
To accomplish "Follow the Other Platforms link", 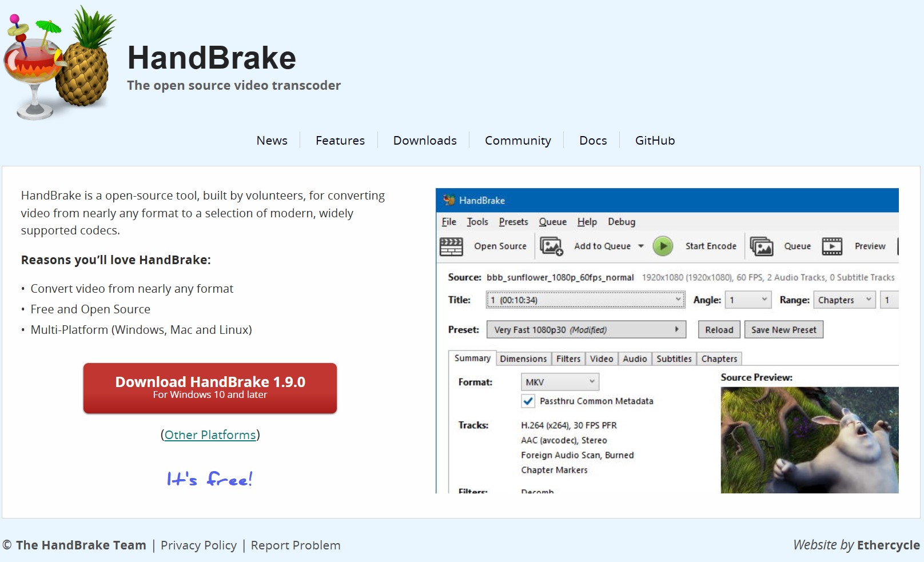I will (210, 435).
